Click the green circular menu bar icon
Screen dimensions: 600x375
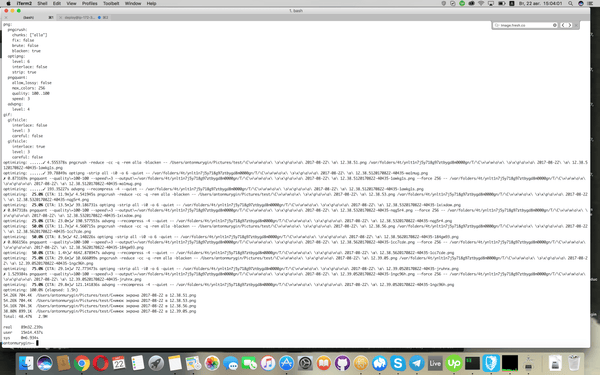tap(462, 3)
